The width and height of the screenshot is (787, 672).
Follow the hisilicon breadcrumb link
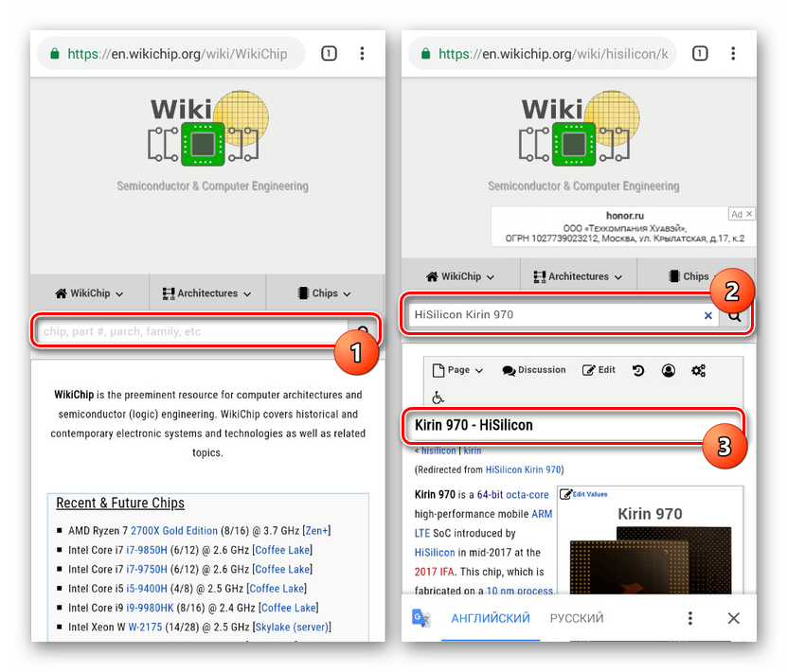click(x=438, y=451)
